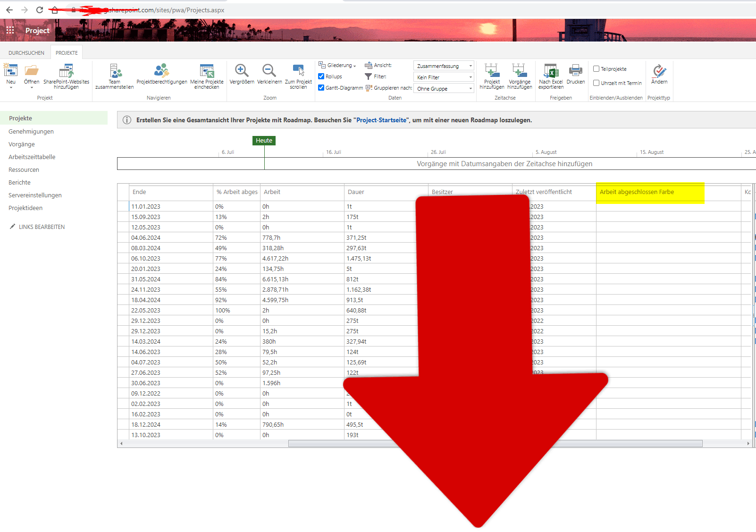Open the Project-Startseite link
This screenshot has height=532, width=756.
[381, 120]
